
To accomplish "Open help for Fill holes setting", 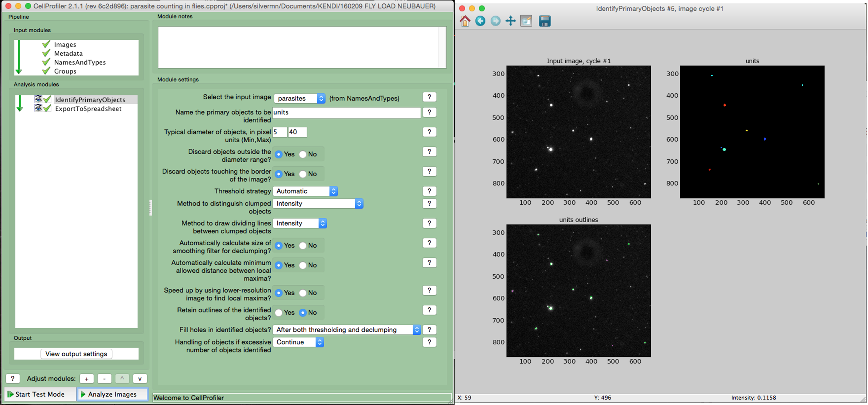I will click(429, 330).
